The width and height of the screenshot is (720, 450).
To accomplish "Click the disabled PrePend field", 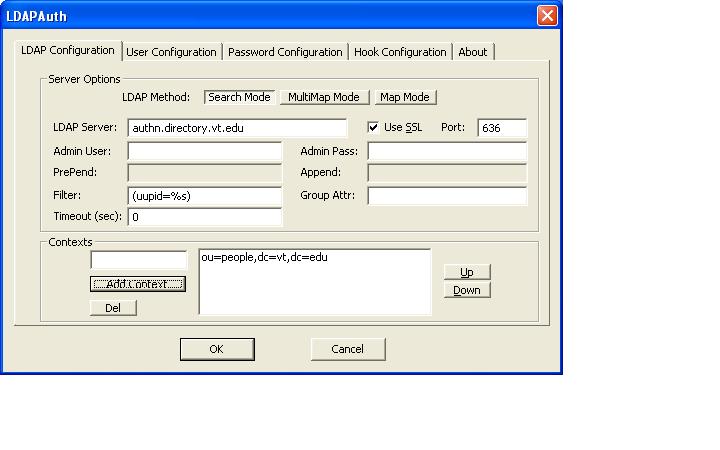I will click(x=205, y=173).
